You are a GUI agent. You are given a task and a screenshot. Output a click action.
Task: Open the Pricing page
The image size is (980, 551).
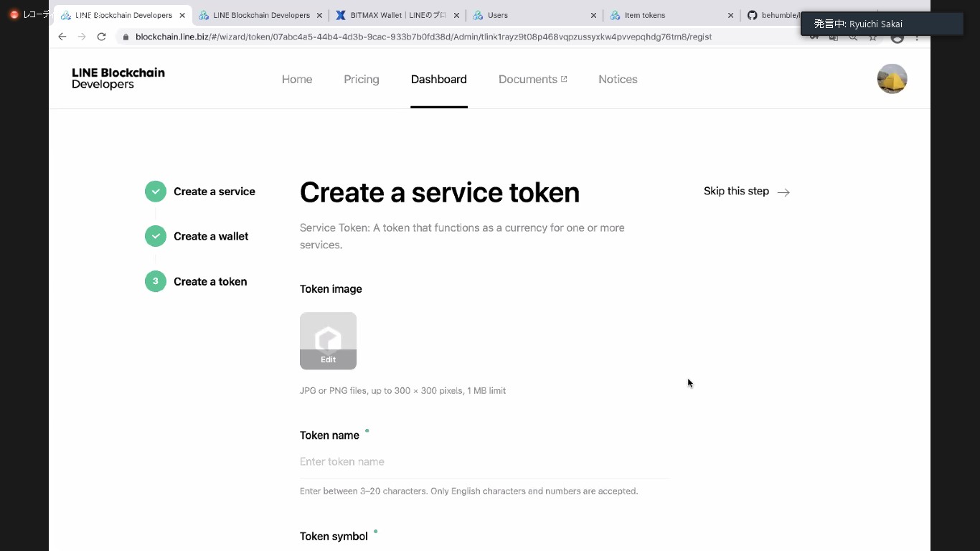coord(362,80)
